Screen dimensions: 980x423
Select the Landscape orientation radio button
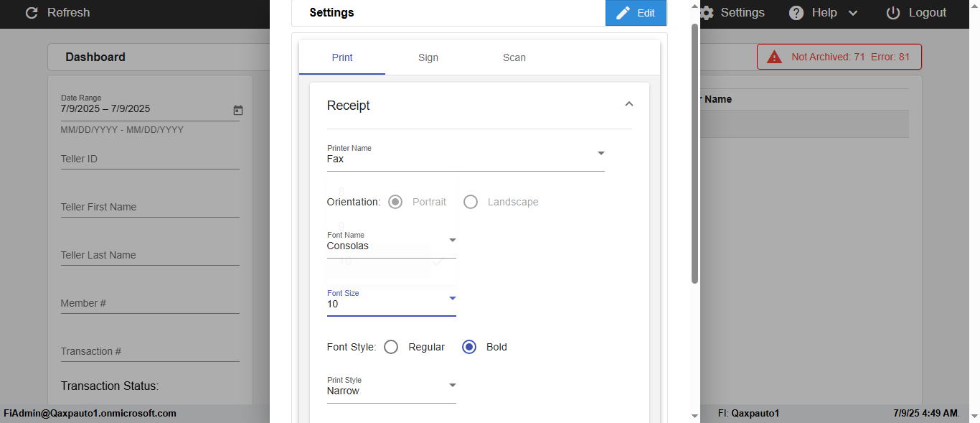[471, 202]
